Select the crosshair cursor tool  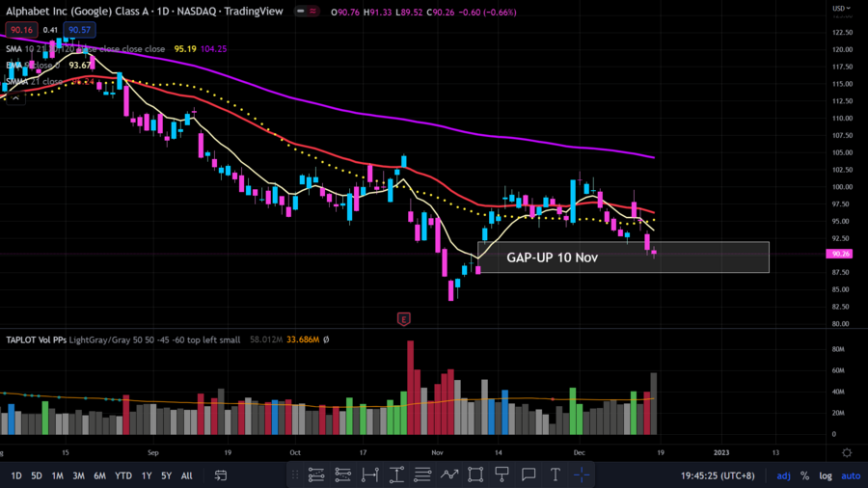pyautogui.click(x=582, y=474)
